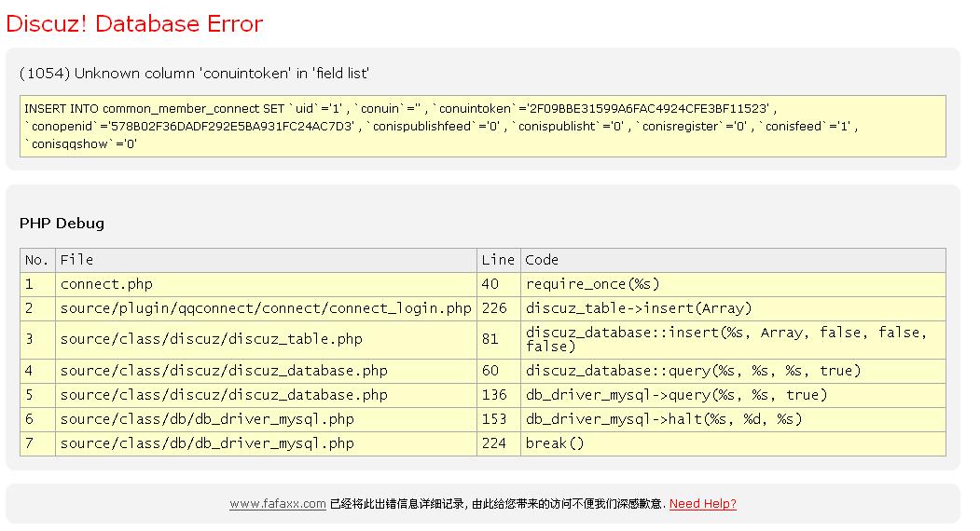The image size is (980, 531).
Task: Click the "Code" column header
Action: click(x=542, y=260)
